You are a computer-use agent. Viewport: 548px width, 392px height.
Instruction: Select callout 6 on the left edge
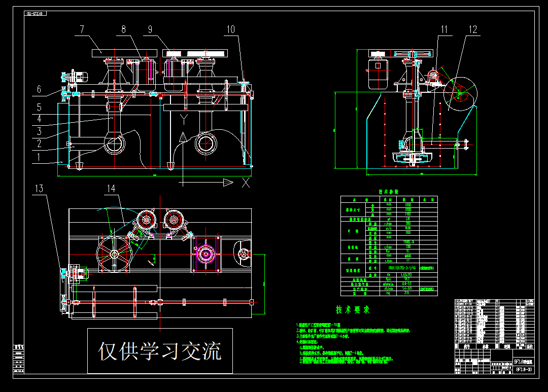coord(38,90)
